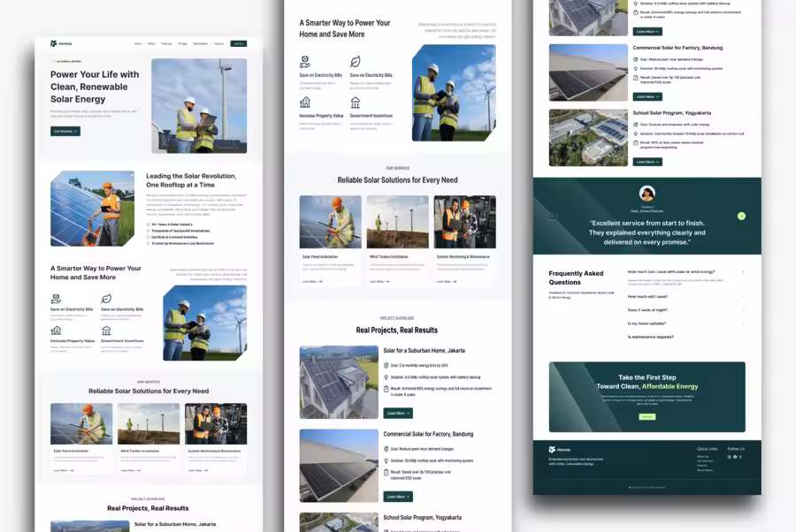796x532 pixels.
Task: Click the Government Incentives icon in the middle page
Action: click(x=356, y=103)
